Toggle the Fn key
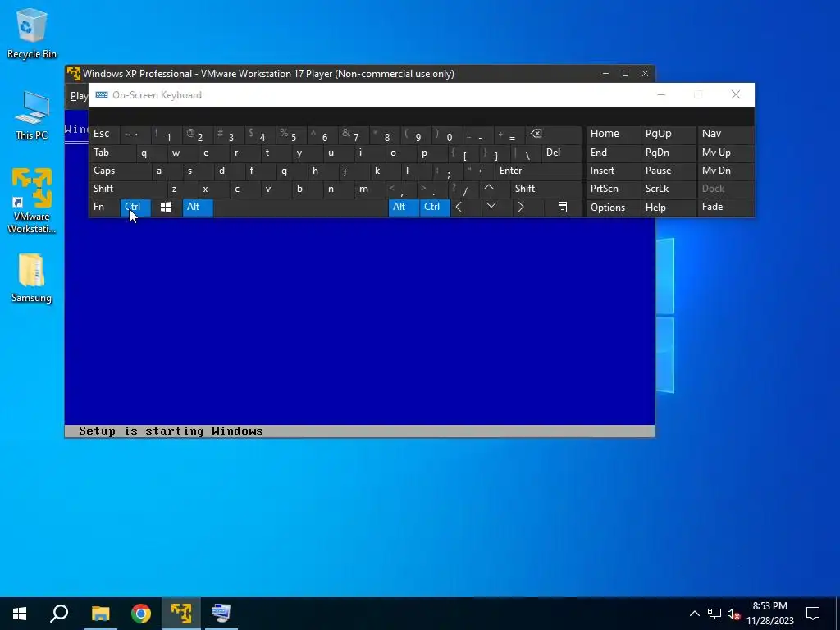 click(x=104, y=208)
